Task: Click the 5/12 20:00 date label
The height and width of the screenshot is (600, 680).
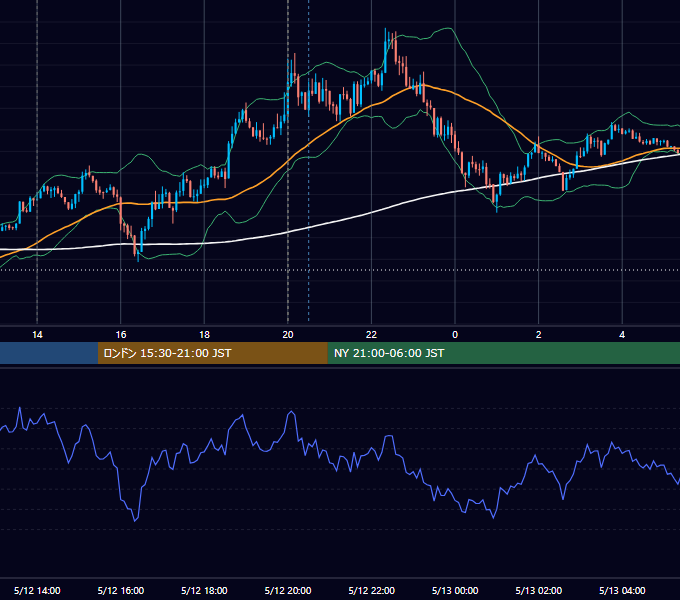Action: pos(288,590)
